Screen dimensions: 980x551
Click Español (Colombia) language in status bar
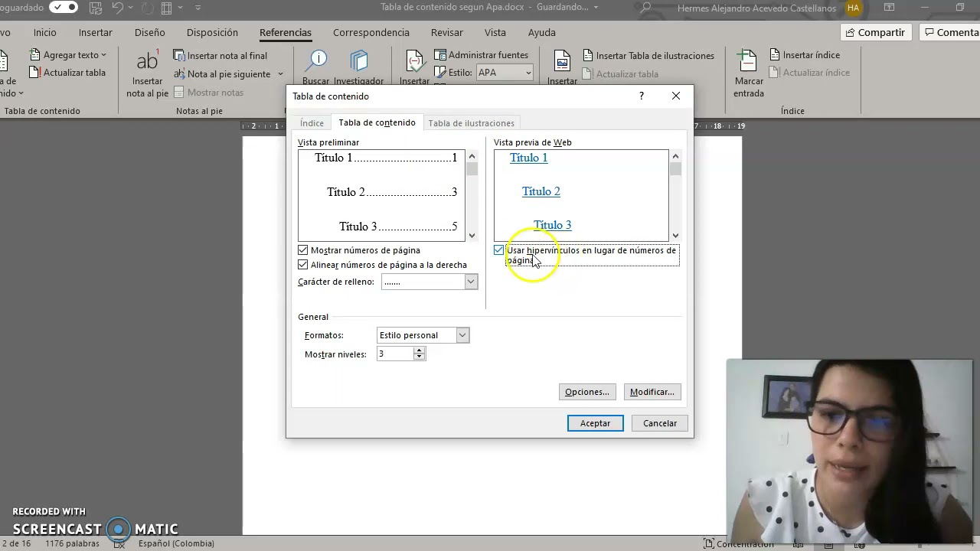pyautogui.click(x=176, y=543)
